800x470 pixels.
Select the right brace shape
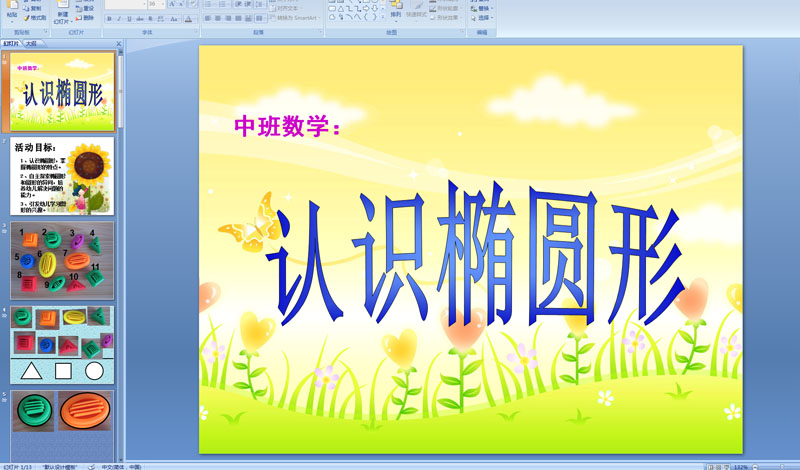tap(374, 17)
